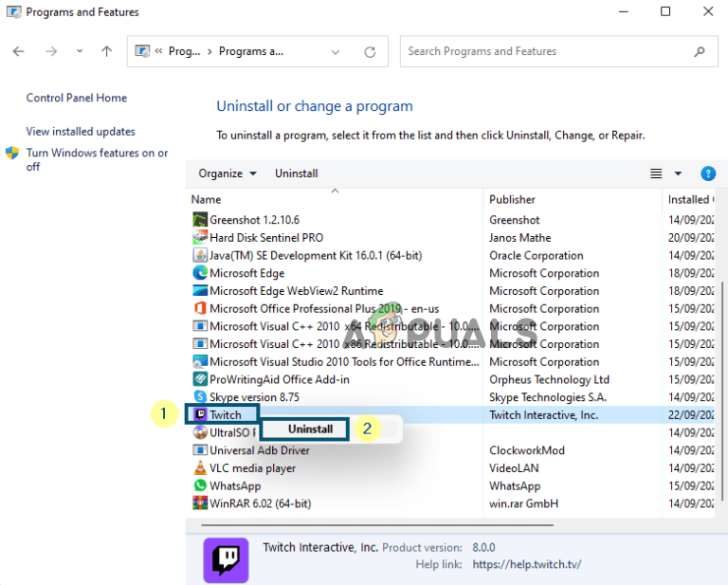Focus the Search Programs and Features box
728x585 pixels.
(x=559, y=51)
